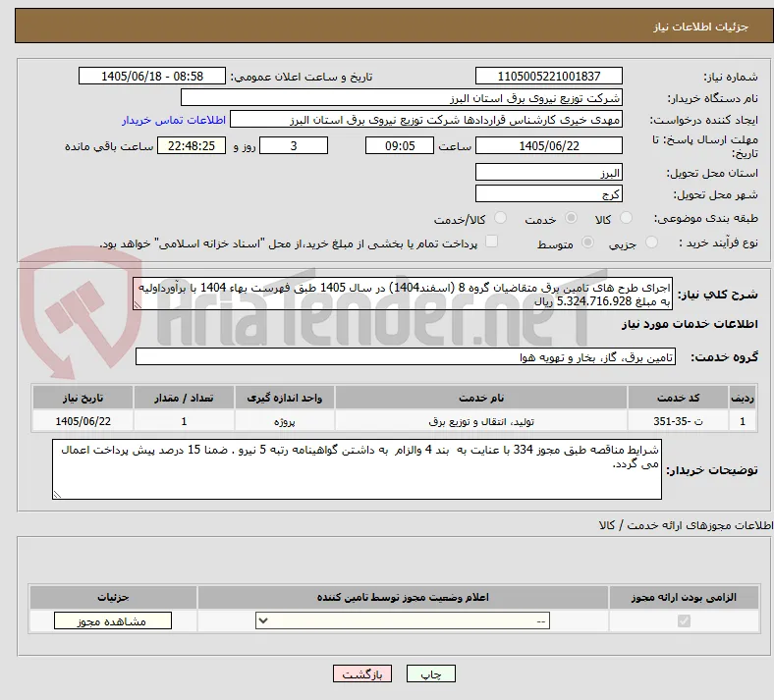
Task: Click اطلاعات خدمات مورد نیاز heading
Action: [690, 324]
